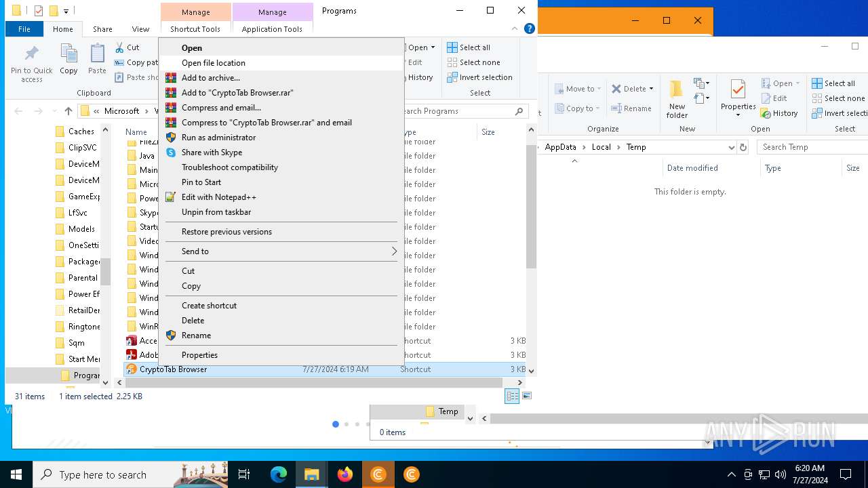Screen dimensions: 868x488
Task: Click Select none in Programs window ribbon
Action: [x=473, y=62]
